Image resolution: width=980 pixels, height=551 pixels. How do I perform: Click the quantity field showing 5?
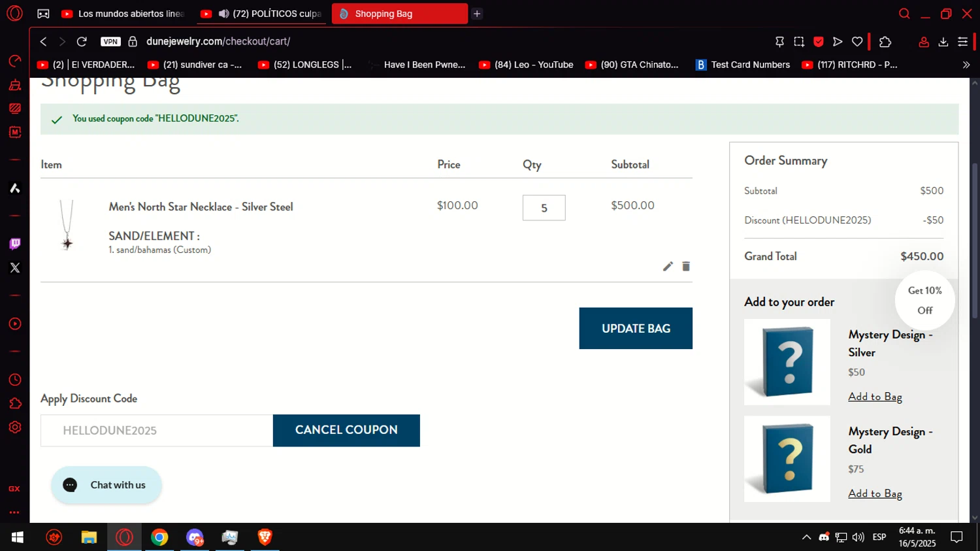tap(544, 208)
